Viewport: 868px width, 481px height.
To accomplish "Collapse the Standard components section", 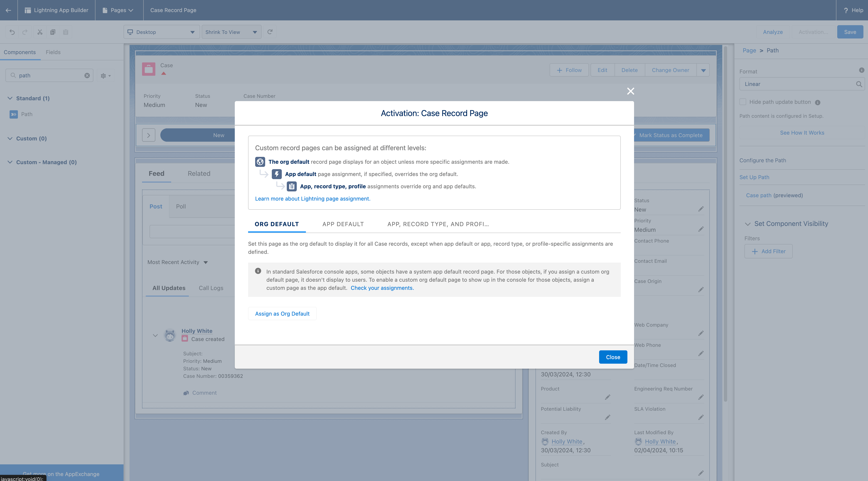I will 10,98.
